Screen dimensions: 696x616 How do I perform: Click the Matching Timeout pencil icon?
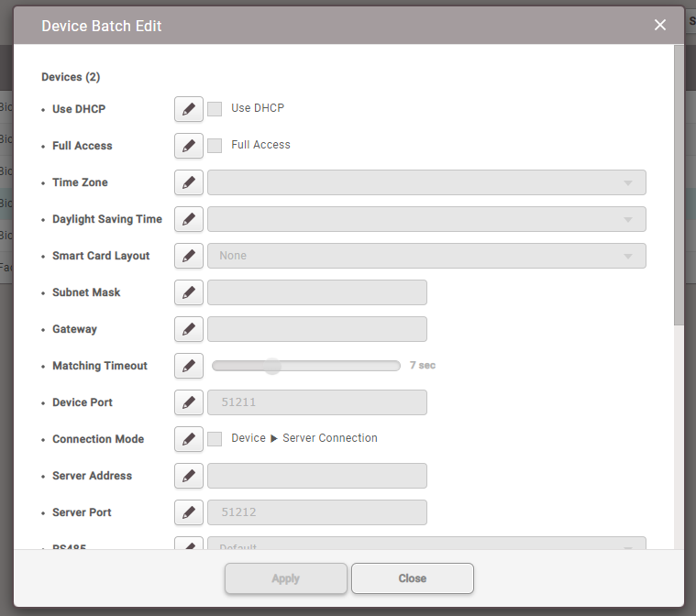click(188, 366)
